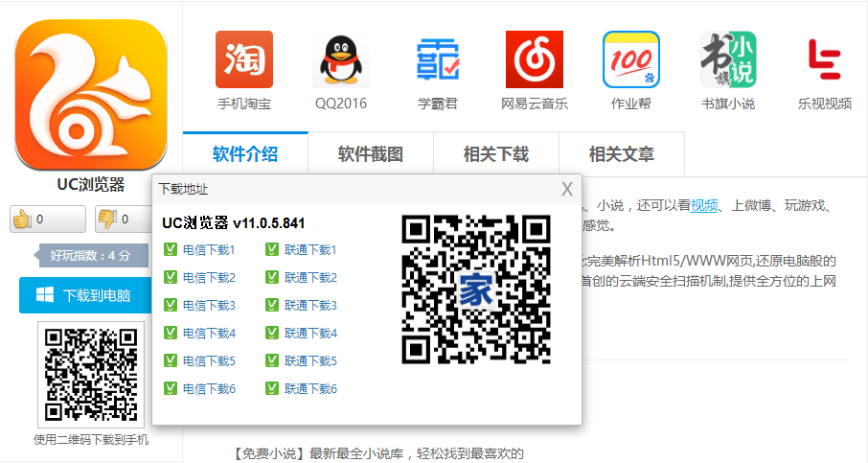Open the 乐视视频 app icon
Viewport: 868px width, 463px height.
[825, 59]
